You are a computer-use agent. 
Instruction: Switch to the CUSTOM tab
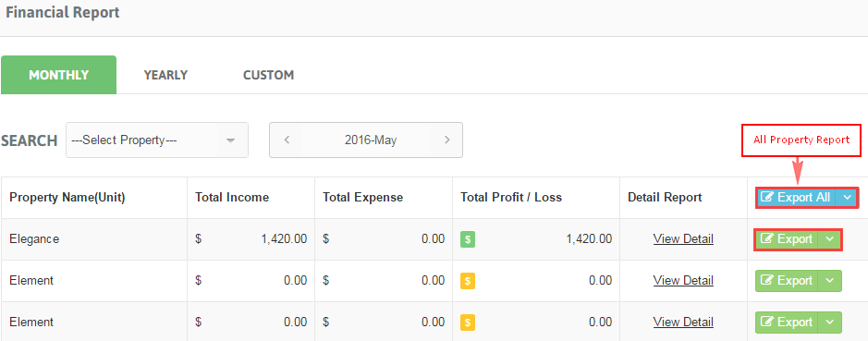(x=268, y=75)
